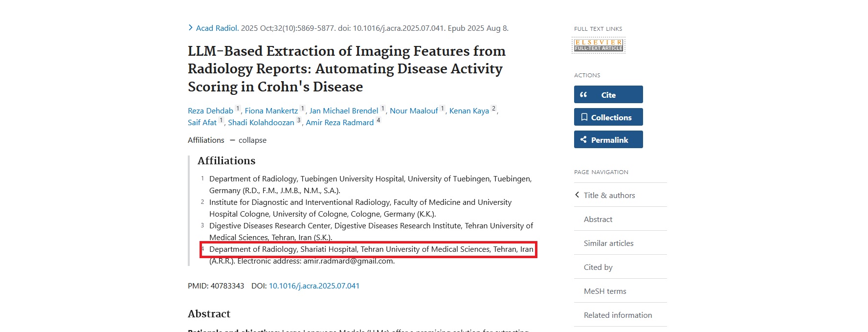This screenshot has width=868, height=332.
Task: Open the Acad Radiol journal link
Action: (x=216, y=28)
